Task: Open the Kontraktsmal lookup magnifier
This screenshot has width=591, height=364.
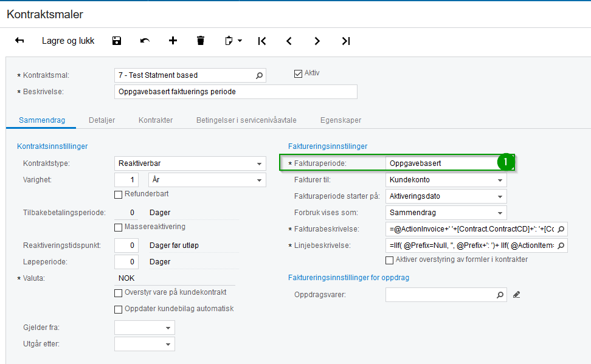Action: (259, 75)
